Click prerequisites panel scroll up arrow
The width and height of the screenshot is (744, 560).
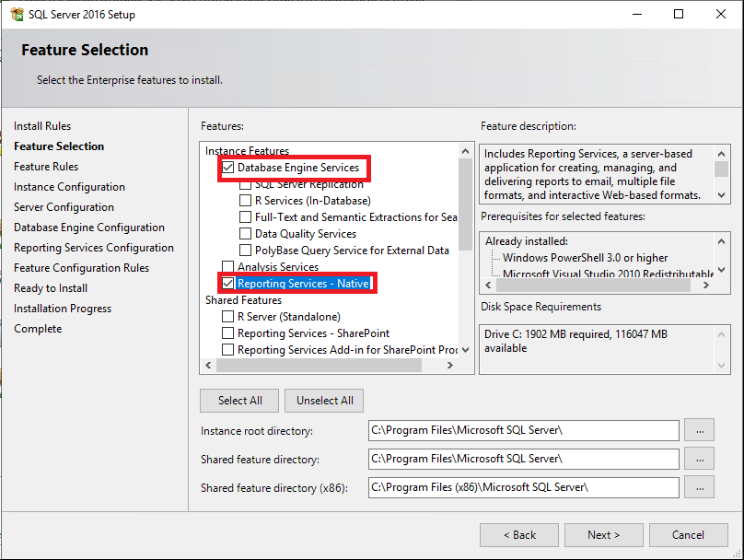point(721,241)
